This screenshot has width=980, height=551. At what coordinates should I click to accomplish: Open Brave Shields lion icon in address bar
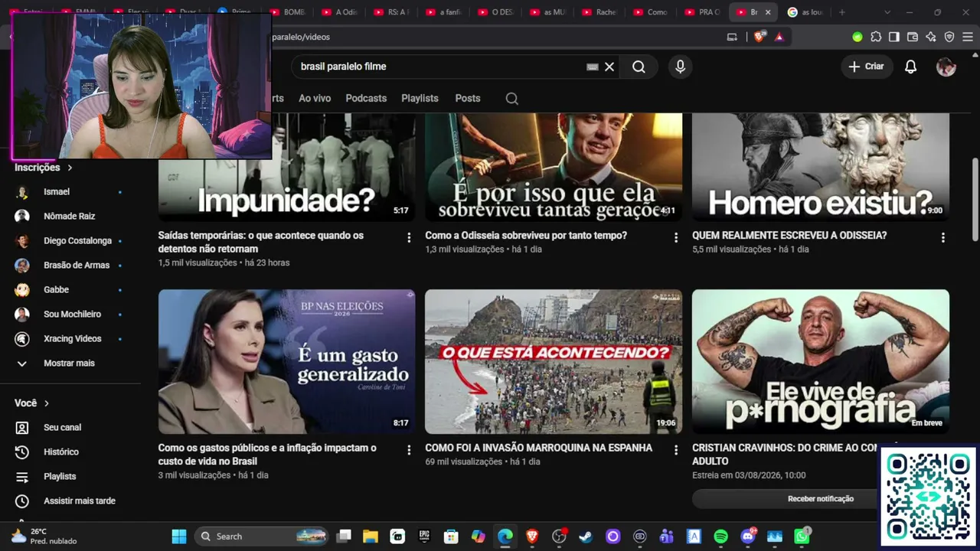pos(759,37)
